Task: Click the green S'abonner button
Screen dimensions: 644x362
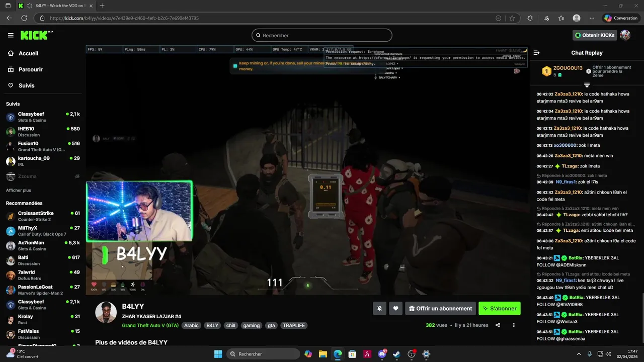Action: pos(500,309)
